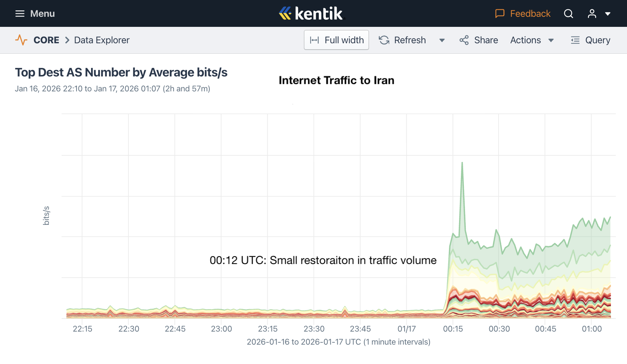Click the Refresh arrows icon

384,40
